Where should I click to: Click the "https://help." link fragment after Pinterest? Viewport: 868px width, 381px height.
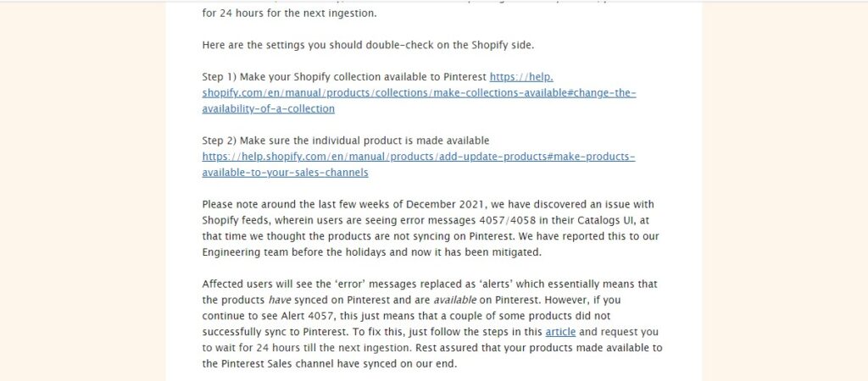(x=521, y=77)
